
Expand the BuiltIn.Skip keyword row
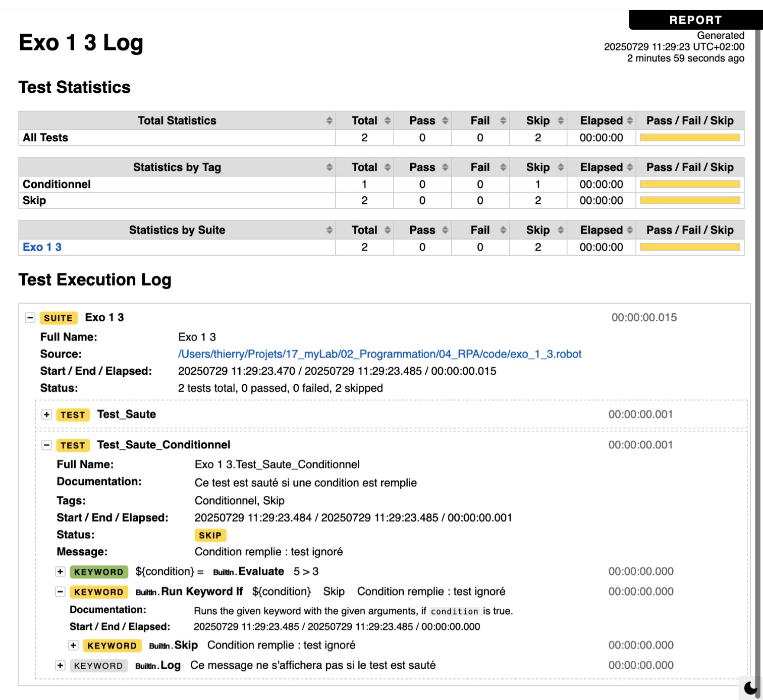74,646
